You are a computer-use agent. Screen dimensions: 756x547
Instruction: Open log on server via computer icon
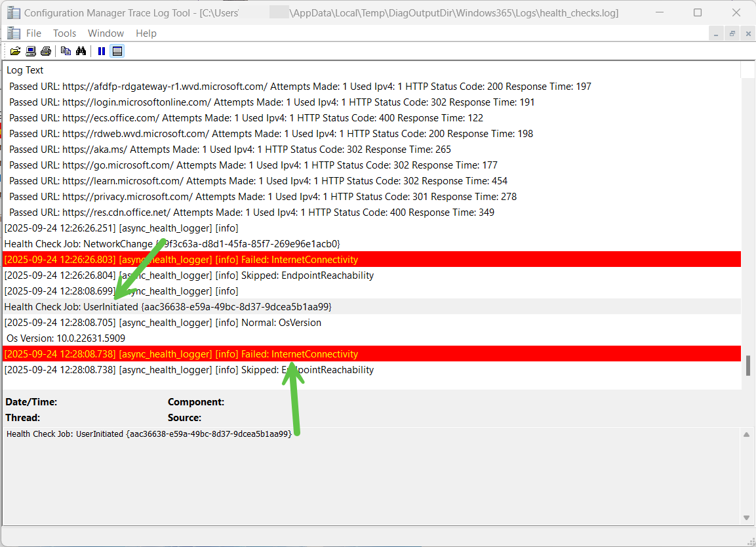[30, 51]
